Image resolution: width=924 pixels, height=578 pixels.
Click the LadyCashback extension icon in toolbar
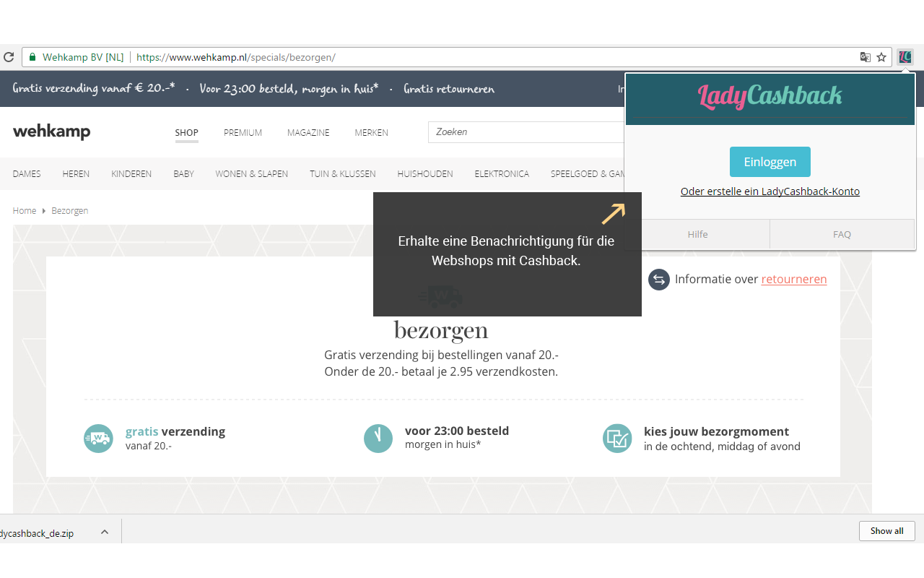(x=905, y=57)
